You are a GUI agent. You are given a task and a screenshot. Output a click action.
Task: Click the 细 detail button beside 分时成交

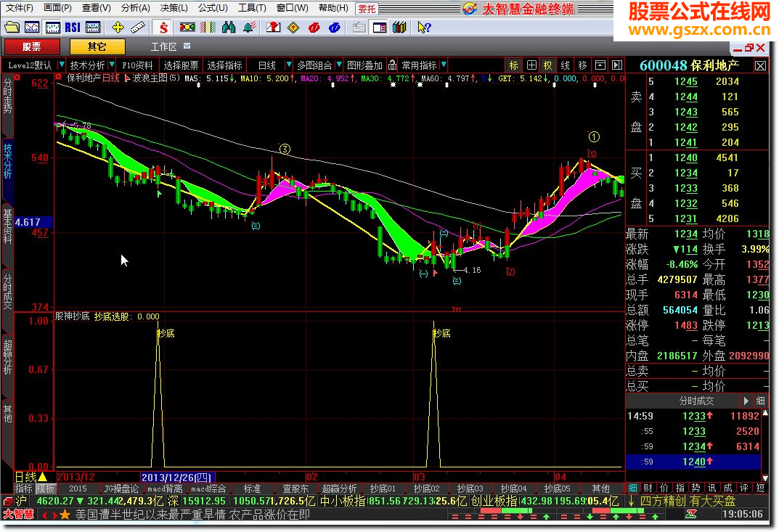760,401
